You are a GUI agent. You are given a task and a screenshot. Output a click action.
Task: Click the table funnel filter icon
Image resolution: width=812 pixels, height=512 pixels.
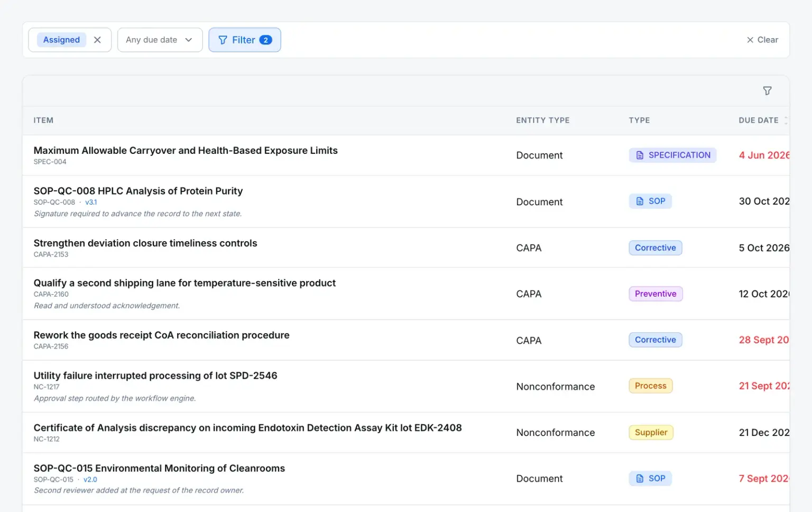pyautogui.click(x=767, y=91)
